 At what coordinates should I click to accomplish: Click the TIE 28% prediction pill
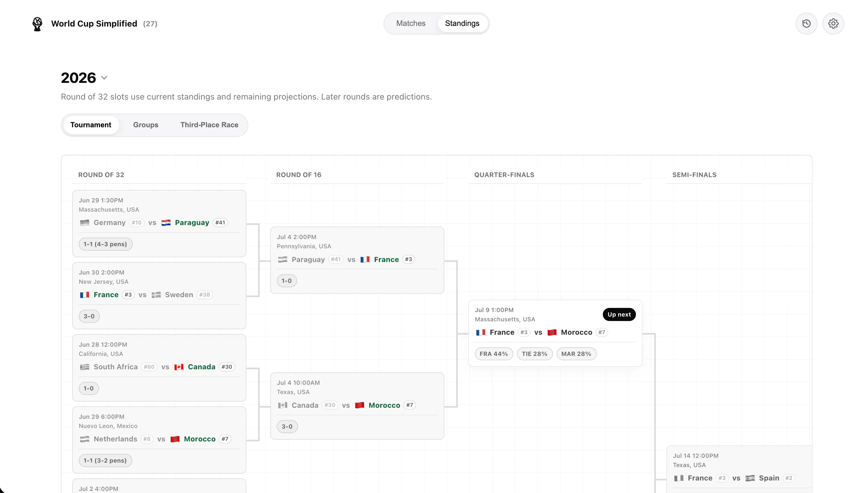click(x=534, y=354)
